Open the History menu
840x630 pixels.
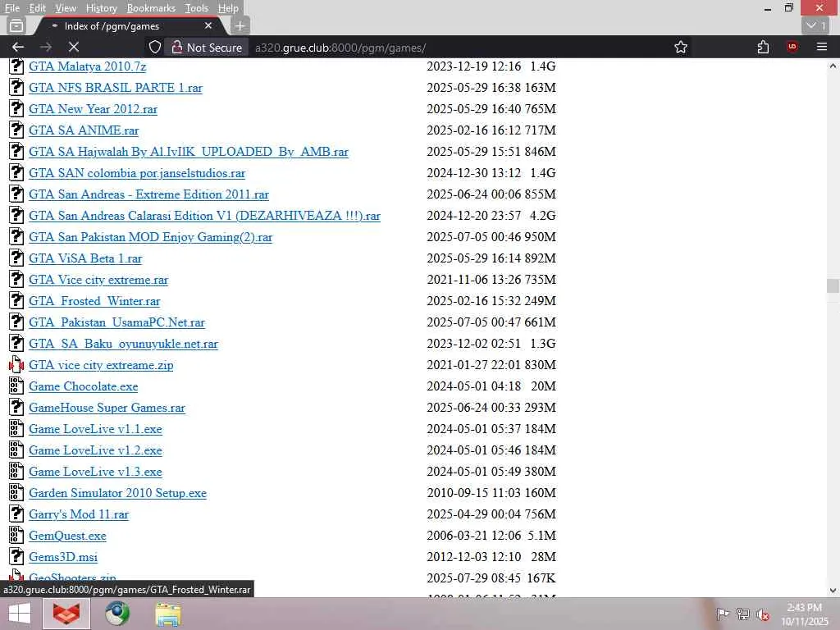pos(101,8)
